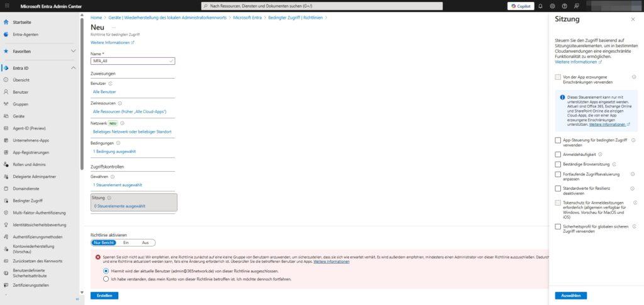
Task: Click the Kontowiederherstellung (Vorschau) sidebar icon
Action: click(6, 249)
